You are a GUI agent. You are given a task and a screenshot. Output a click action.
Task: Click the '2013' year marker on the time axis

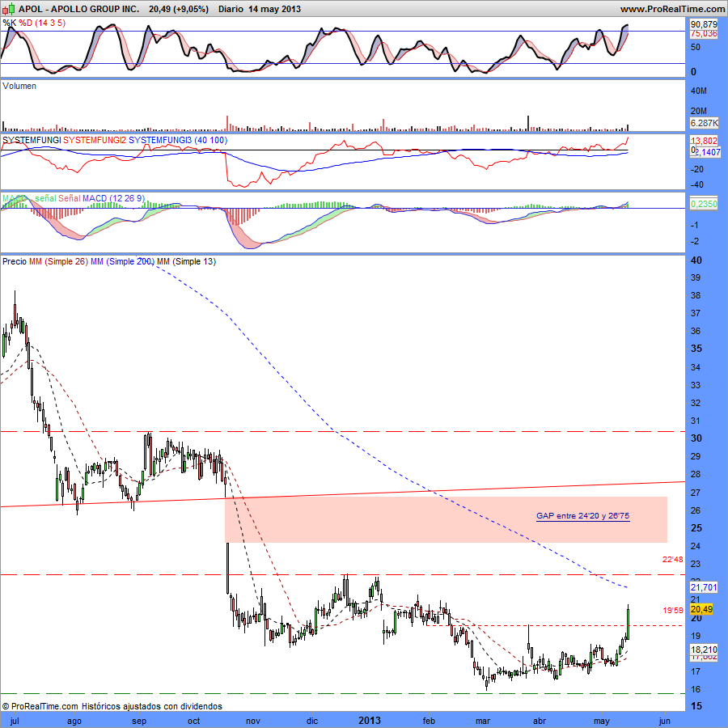[x=370, y=721]
